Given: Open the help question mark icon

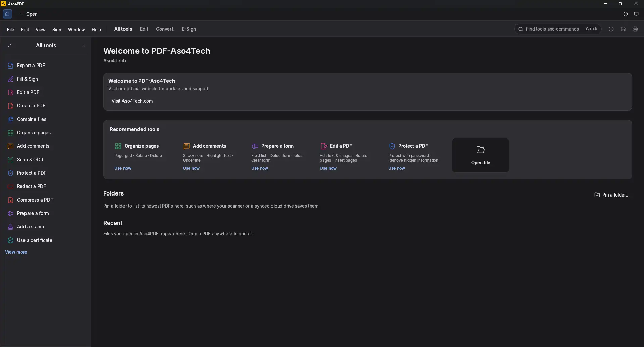Looking at the screenshot, I should 626,14.
